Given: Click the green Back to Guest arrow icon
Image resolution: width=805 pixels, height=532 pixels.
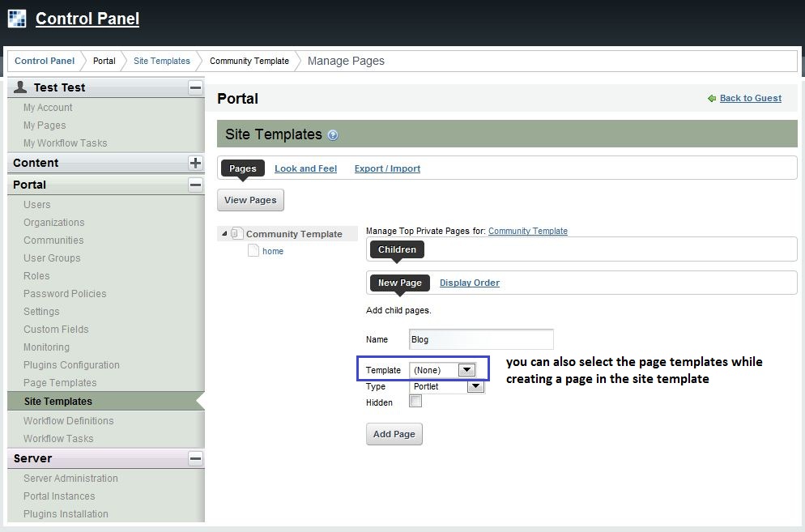Looking at the screenshot, I should [712, 99].
